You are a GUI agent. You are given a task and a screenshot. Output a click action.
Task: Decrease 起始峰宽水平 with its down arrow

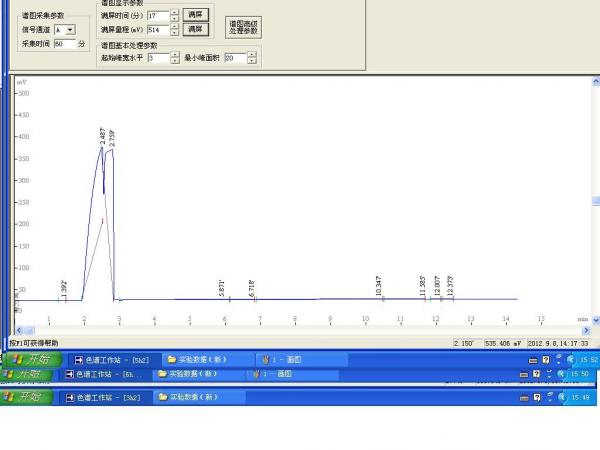(175, 61)
